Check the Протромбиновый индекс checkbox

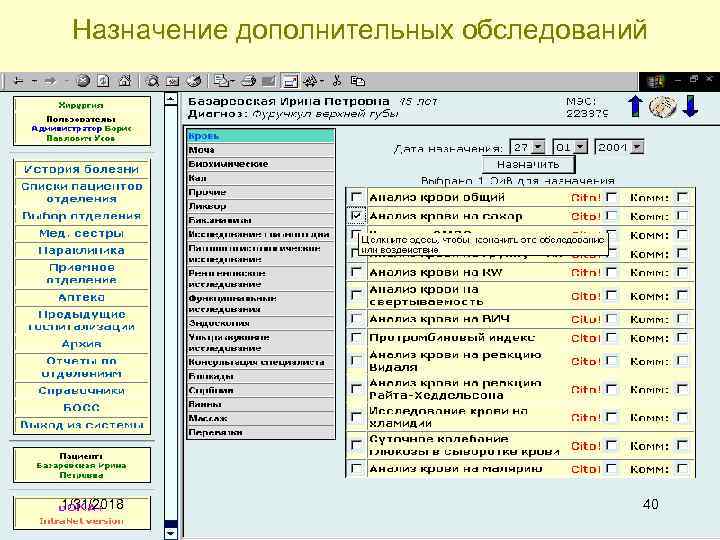(356, 337)
